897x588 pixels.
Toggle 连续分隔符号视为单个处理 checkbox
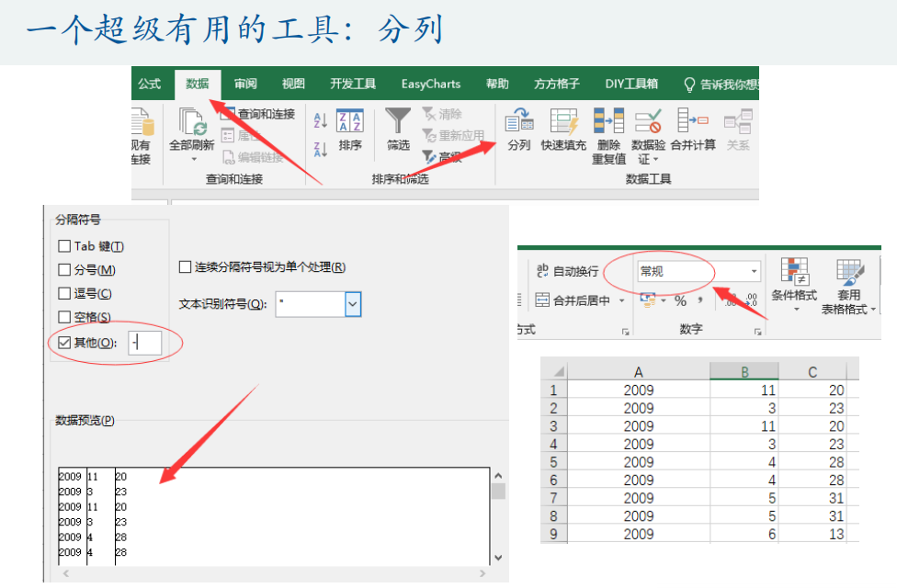point(185,267)
